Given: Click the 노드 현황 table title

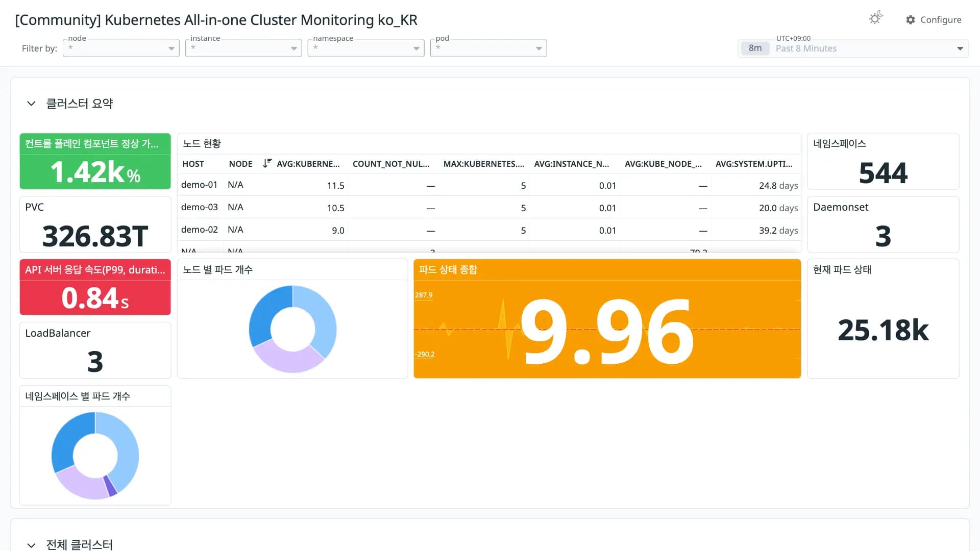Looking at the screenshot, I should coord(202,143).
